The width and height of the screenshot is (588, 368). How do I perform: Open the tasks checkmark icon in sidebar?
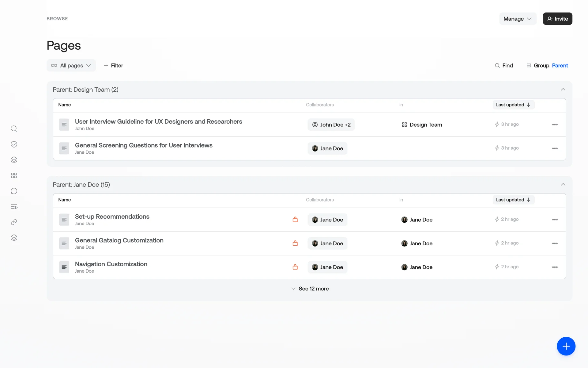(14, 144)
